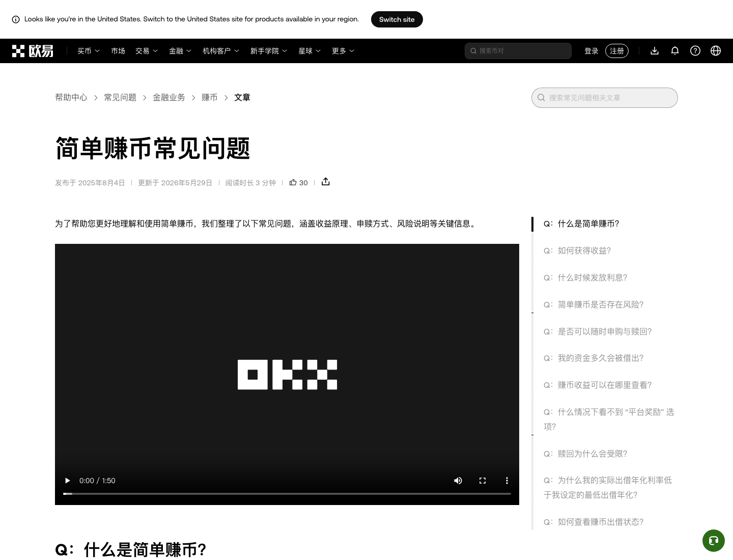Click the like thumbs-up icon
This screenshot has height=560, width=733.
[x=293, y=182]
